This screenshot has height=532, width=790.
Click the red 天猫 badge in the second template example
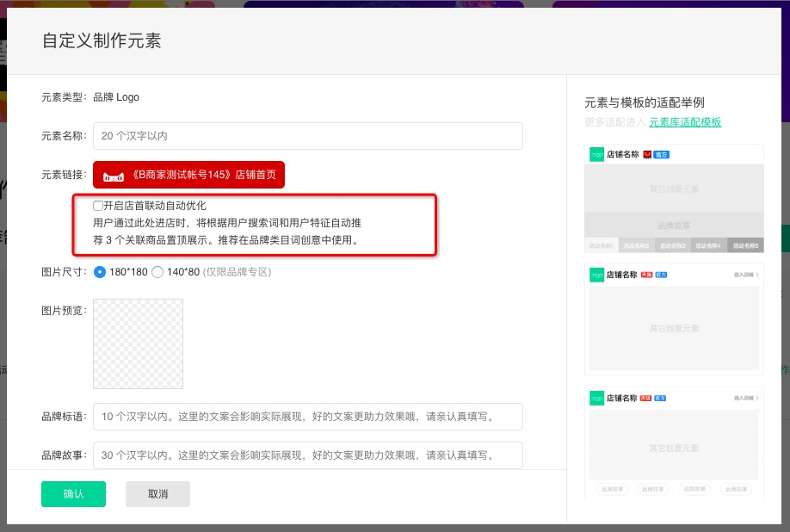pyautogui.click(x=646, y=275)
